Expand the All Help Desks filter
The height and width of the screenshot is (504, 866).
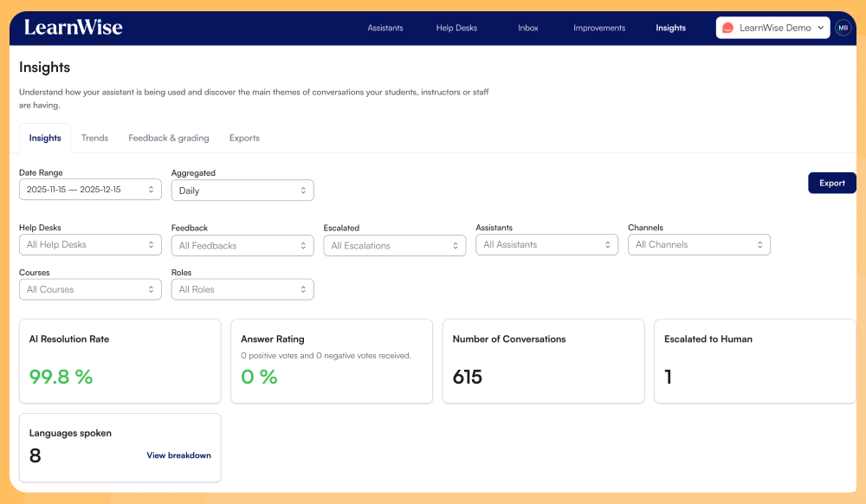pyautogui.click(x=90, y=245)
